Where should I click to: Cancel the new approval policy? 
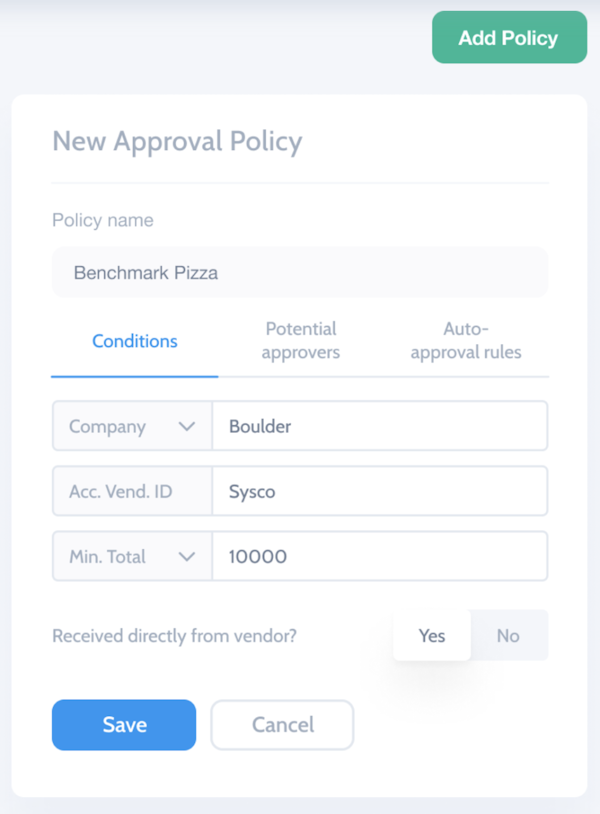pos(282,724)
